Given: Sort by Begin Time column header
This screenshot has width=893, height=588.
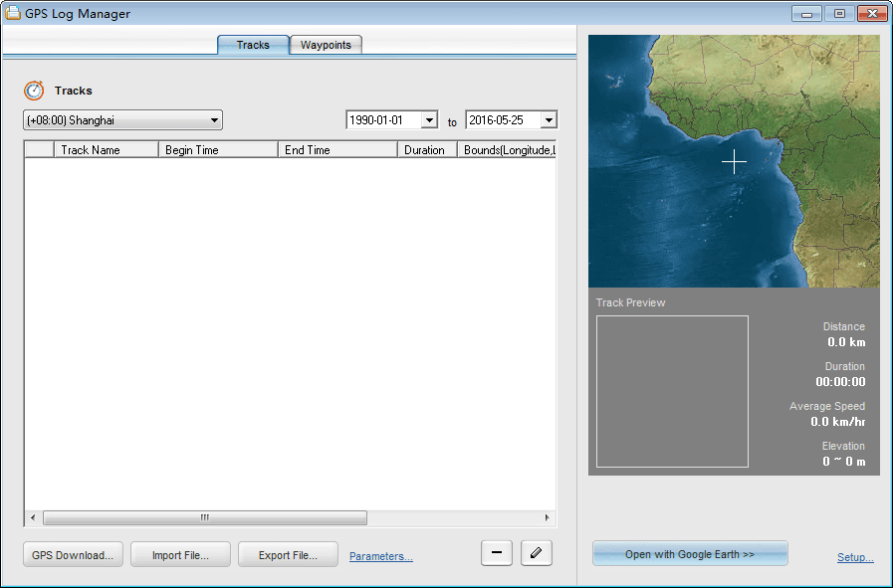Looking at the screenshot, I should click(218, 149).
